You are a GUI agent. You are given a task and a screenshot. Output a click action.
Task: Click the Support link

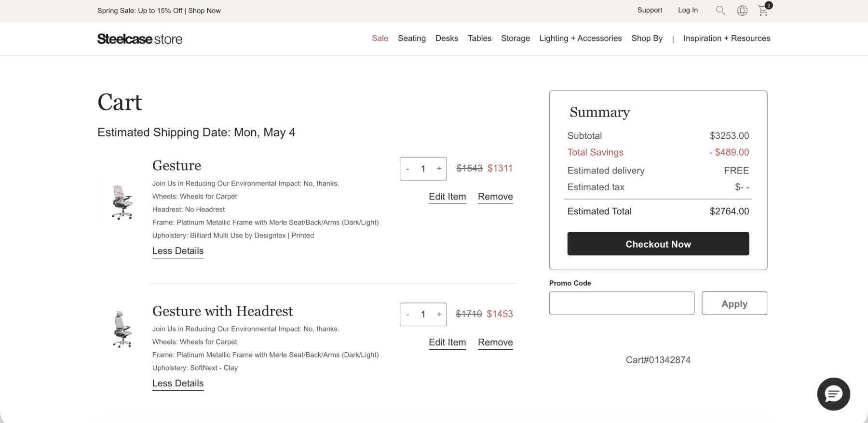[650, 10]
